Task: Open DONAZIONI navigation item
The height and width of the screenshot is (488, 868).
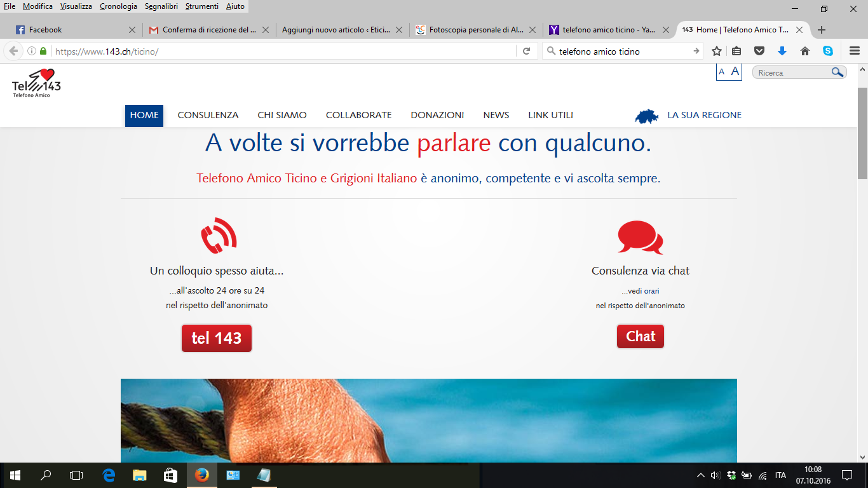Action: 437,116
